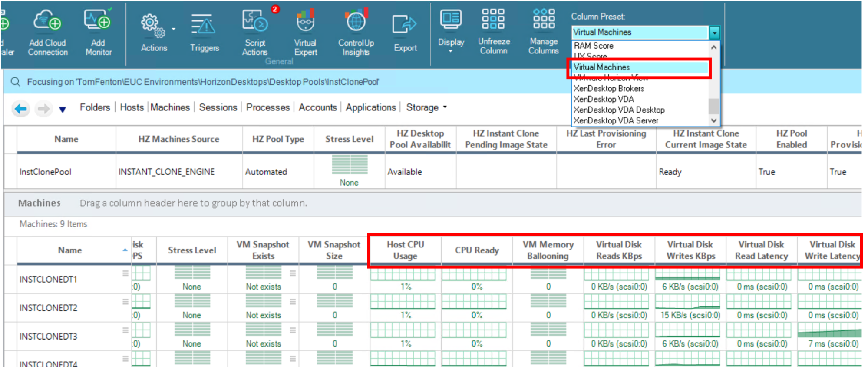
Task: Open row menu icon for INSTCLONEDT2
Action: coord(125,302)
